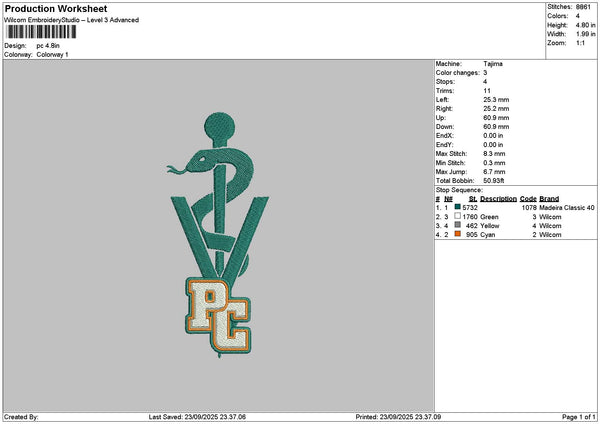Screen dimensions: 600x424
Task: Click the gray swatch in the Yellow row
Action: 457,225
